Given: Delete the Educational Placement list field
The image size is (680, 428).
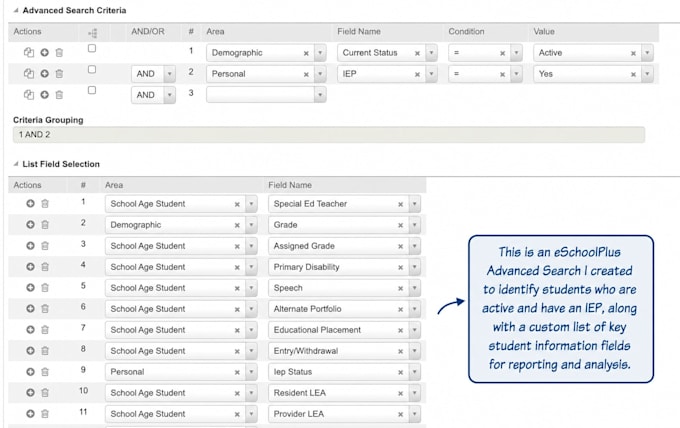Looking at the screenshot, I should 45,330.
